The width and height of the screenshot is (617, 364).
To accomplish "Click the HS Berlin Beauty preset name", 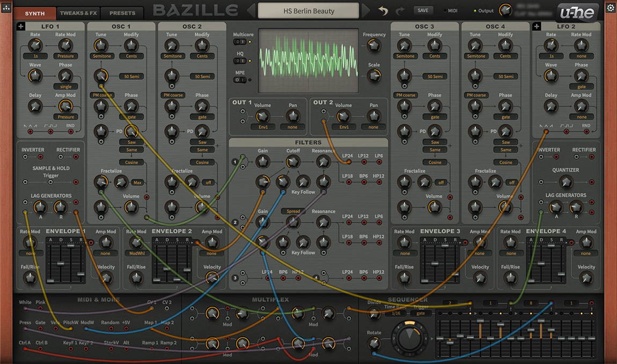I will [x=308, y=11].
